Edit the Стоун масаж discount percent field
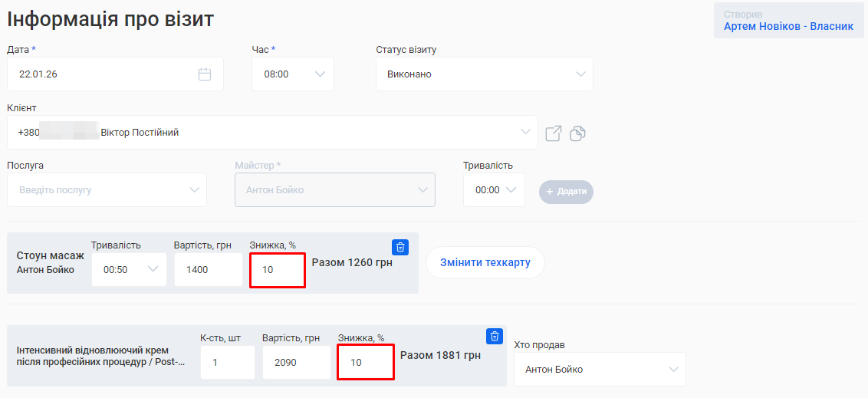This screenshot has width=868, height=398. (278, 270)
